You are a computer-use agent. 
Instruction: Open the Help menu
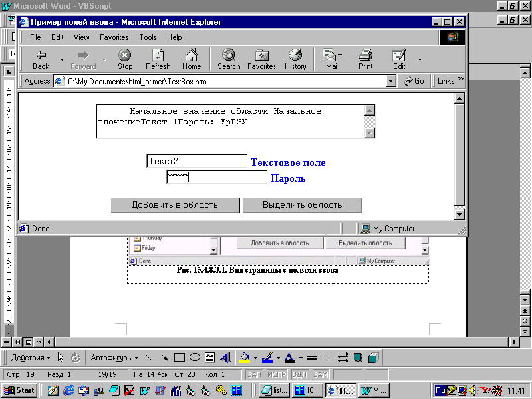pyautogui.click(x=174, y=37)
